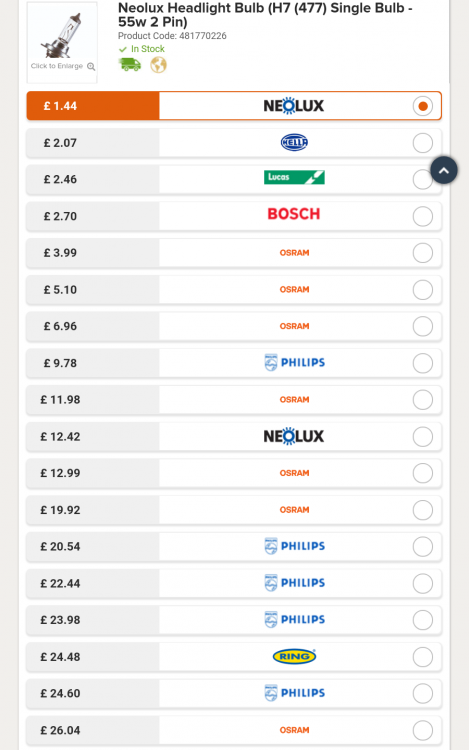Select the selected £1.44 Neolux radio button
469x750 pixels.
pyautogui.click(x=423, y=106)
